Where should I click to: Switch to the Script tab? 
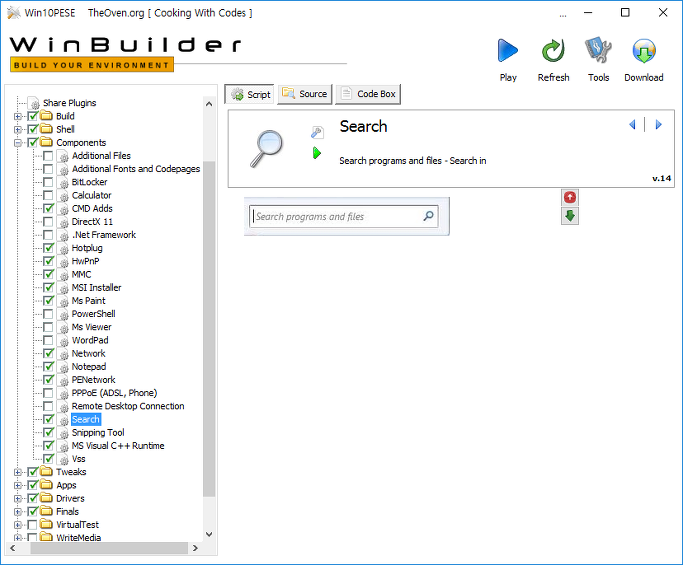(250, 94)
